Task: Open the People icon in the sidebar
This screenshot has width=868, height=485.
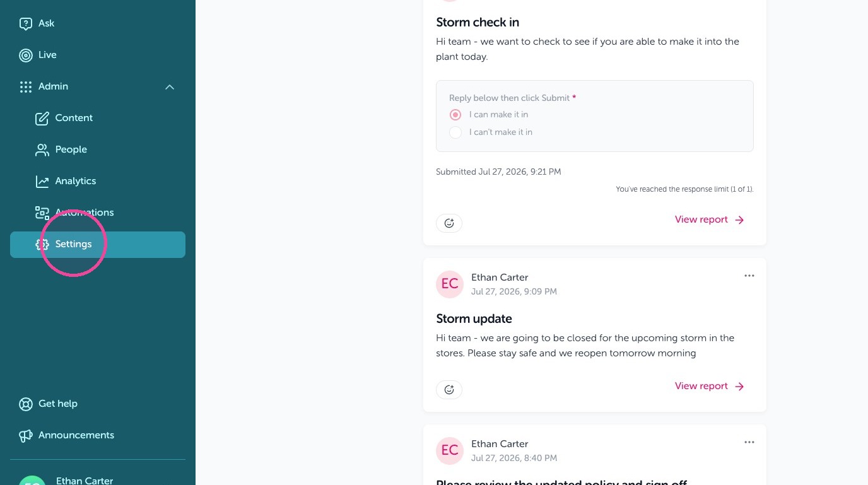Action: (x=42, y=149)
